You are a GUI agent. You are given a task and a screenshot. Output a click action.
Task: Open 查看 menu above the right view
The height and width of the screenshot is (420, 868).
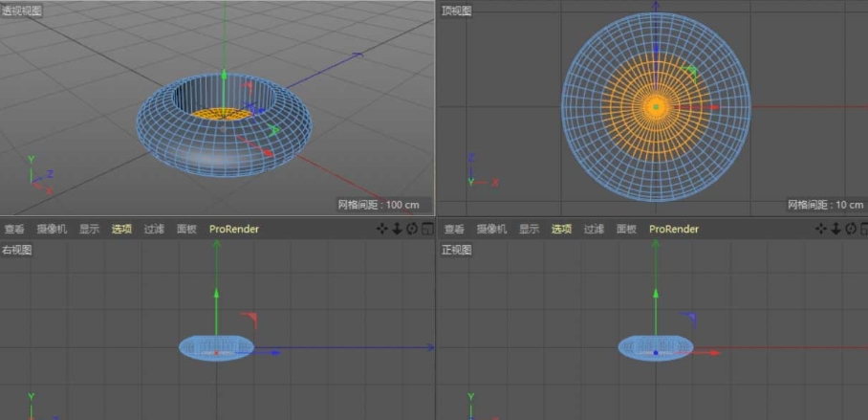pyautogui.click(x=14, y=230)
